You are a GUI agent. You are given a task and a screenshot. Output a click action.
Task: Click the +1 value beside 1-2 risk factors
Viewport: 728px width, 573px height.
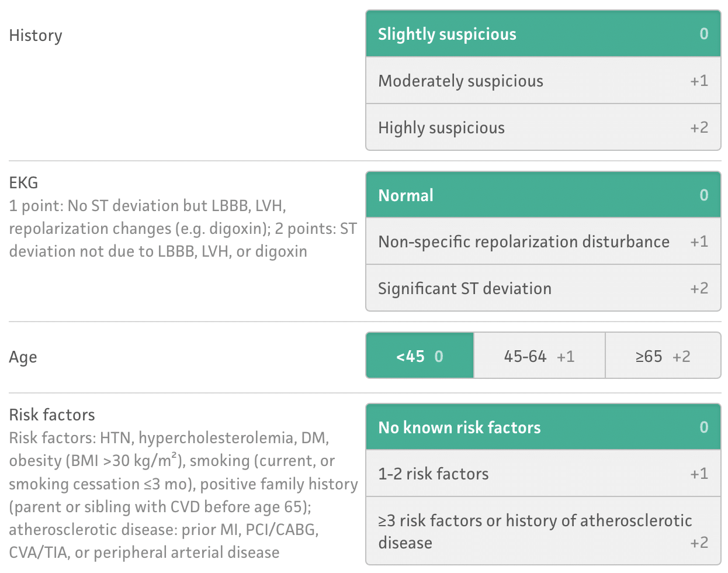(x=699, y=474)
